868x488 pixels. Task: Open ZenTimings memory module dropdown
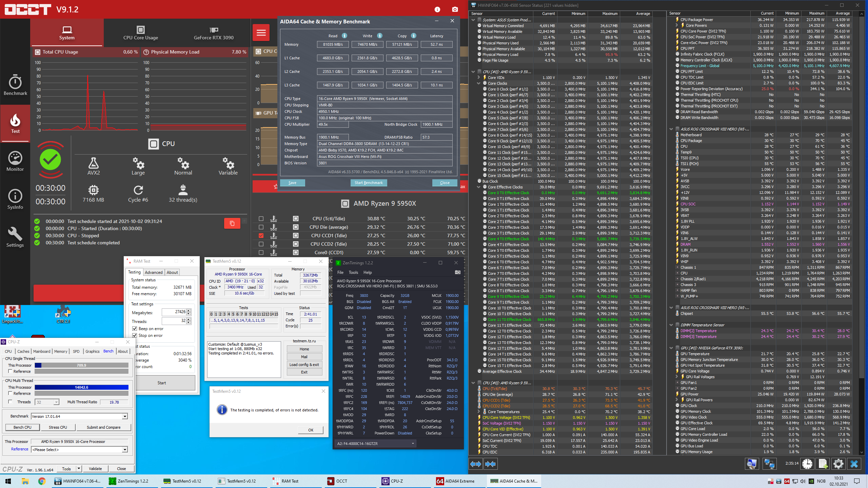(375, 444)
